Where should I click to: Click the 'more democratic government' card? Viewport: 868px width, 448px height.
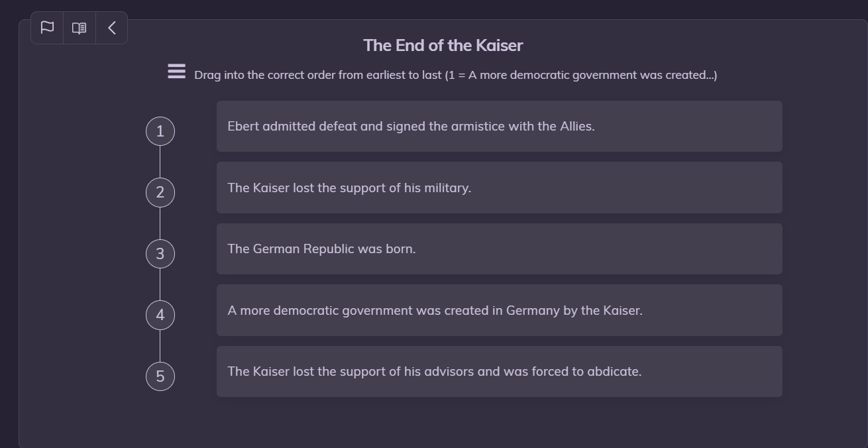[x=499, y=310]
